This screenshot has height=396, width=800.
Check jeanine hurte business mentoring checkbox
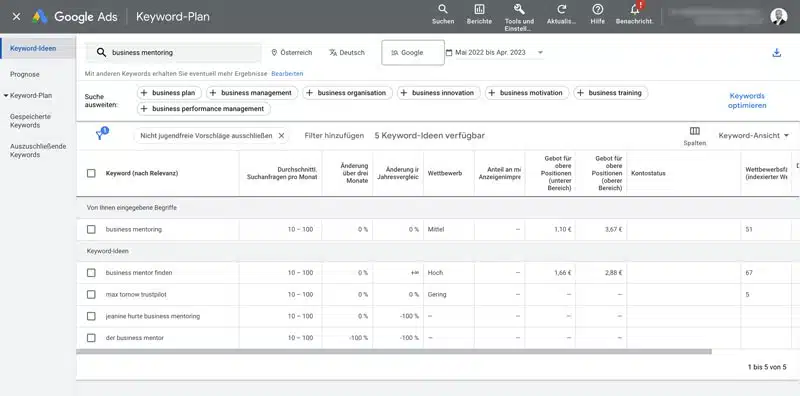[x=91, y=316]
